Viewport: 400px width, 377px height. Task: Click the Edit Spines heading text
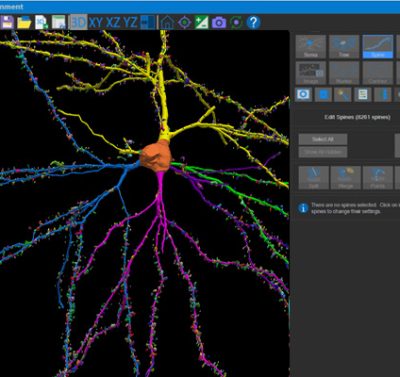click(x=357, y=117)
